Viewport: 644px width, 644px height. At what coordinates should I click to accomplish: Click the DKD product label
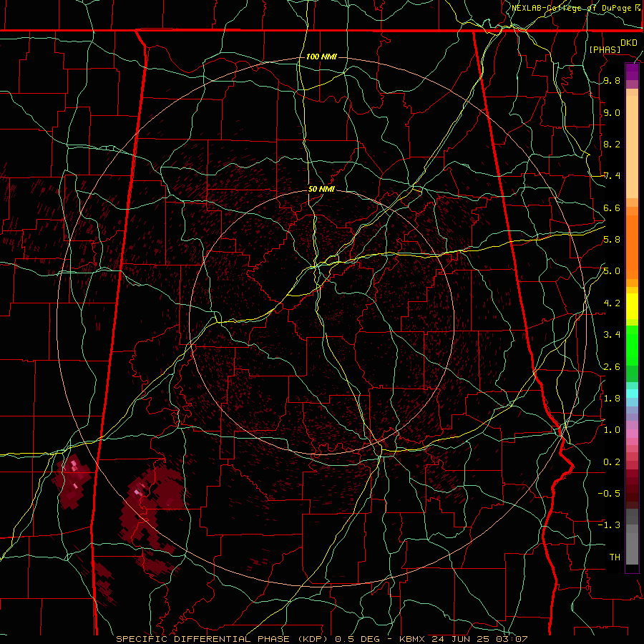[x=628, y=43]
